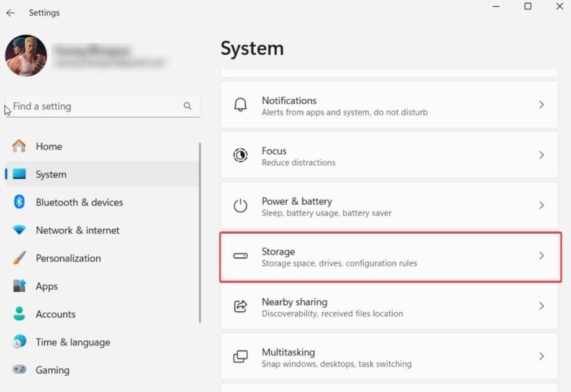Click the Storage drive icon
Viewport: 571px width, 392px height.
point(240,256)
